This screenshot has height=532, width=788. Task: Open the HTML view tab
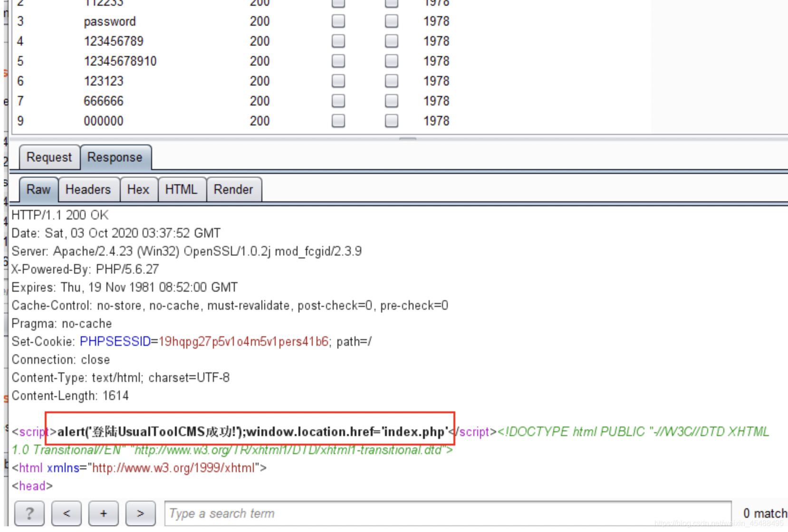click(182, 190)
